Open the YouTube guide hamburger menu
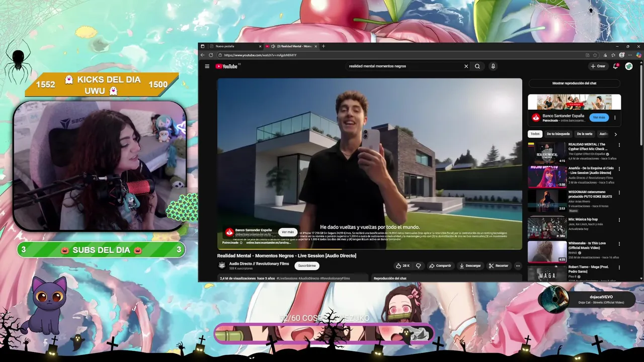644x362 pixels. coord(207,66)
